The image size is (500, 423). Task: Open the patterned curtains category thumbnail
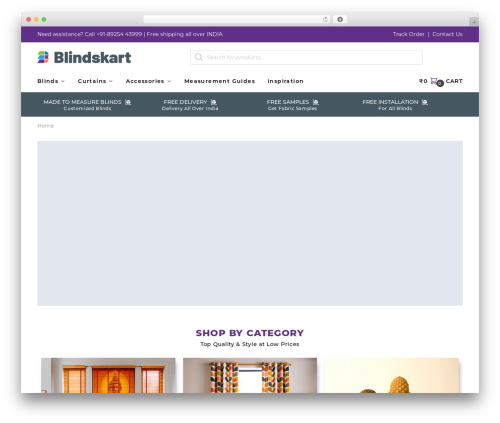[250, 375]
